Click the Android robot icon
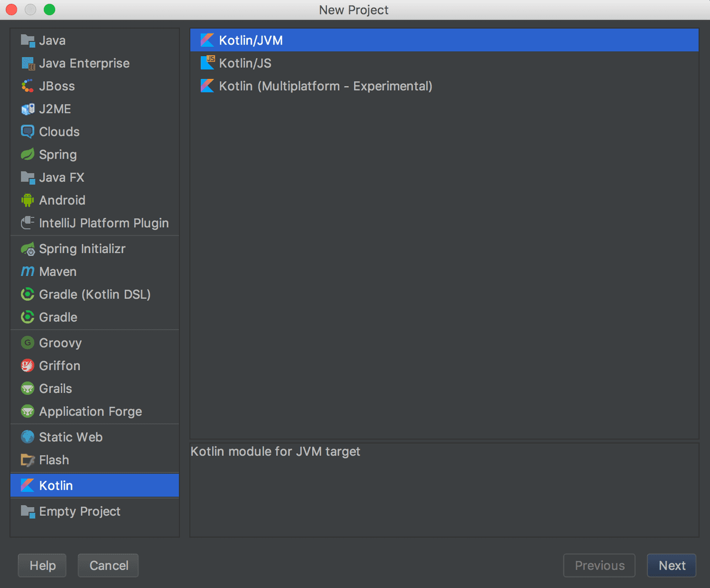The width and height of the screenshot is (710, 588). [28, 200]
